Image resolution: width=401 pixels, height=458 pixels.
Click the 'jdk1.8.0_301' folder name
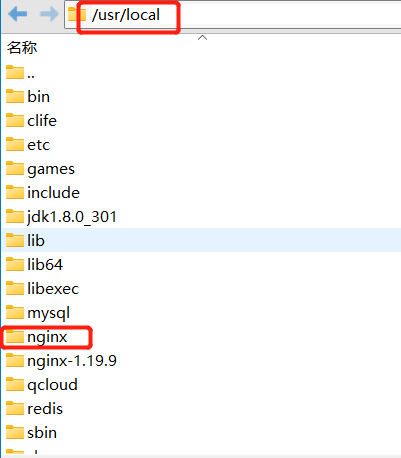(x=72, y=217)
